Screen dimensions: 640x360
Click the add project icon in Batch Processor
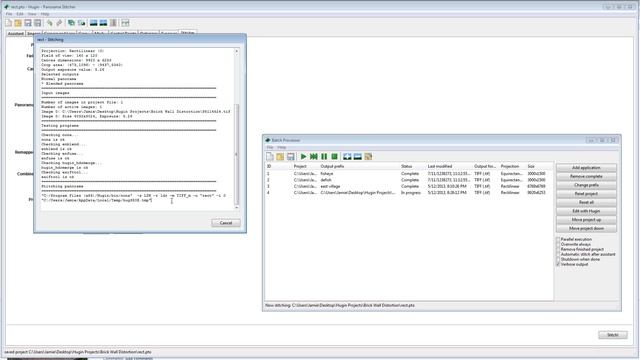tap(347, 157)
